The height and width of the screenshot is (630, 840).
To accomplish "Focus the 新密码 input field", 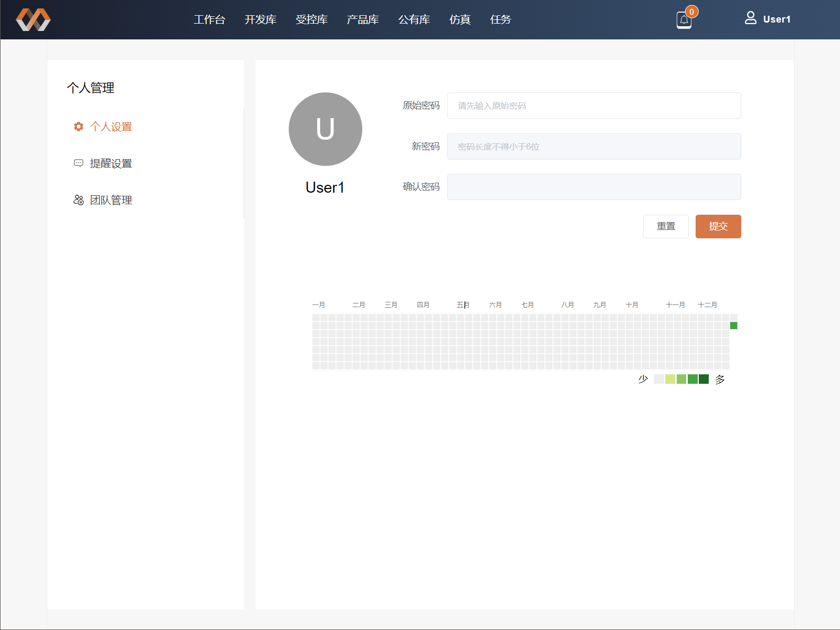I will (594, 146).
